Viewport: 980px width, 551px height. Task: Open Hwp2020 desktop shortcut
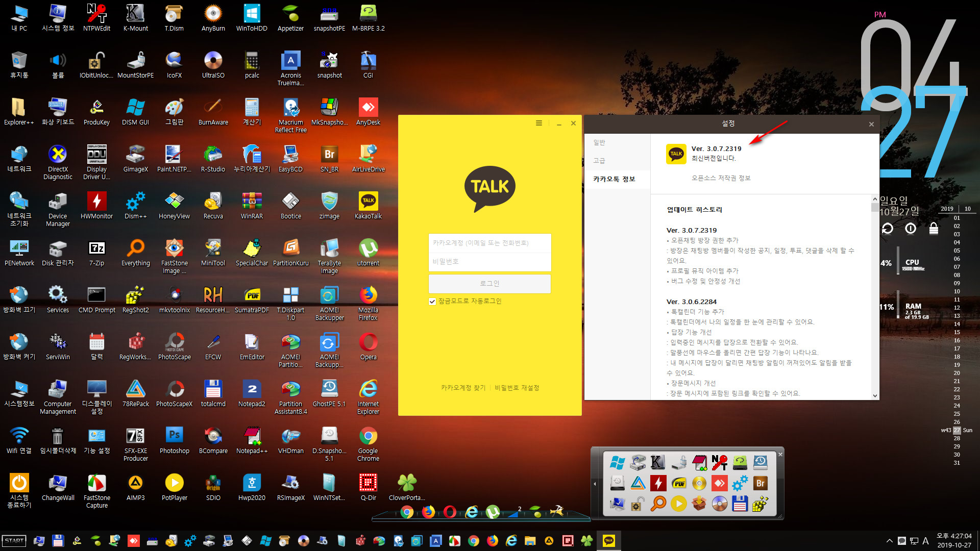click(252, 487)
